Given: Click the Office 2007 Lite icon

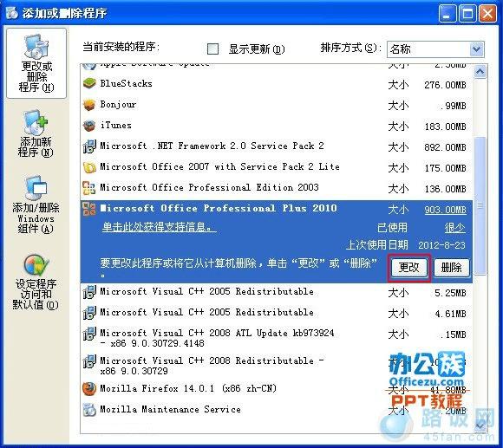Looking at the screenshot, I should [x=89, y=167].
